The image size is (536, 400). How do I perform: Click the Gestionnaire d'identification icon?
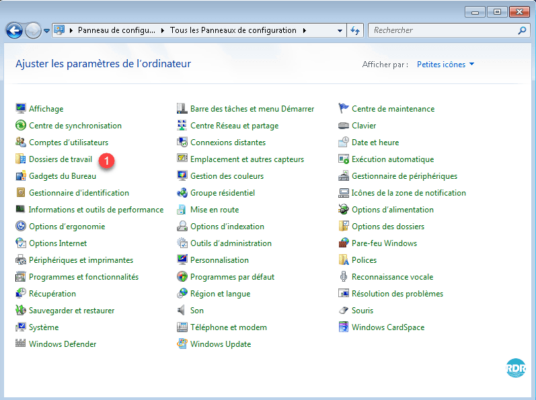[x=21, y=192]
